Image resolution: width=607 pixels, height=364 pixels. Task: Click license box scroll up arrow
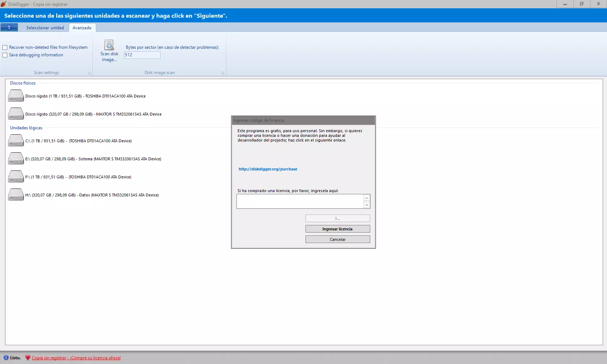367,198
